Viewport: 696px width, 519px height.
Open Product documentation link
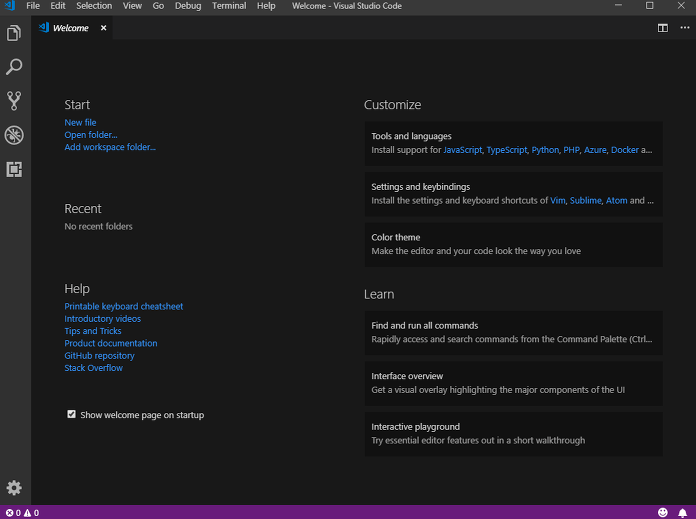click(111, 343)
